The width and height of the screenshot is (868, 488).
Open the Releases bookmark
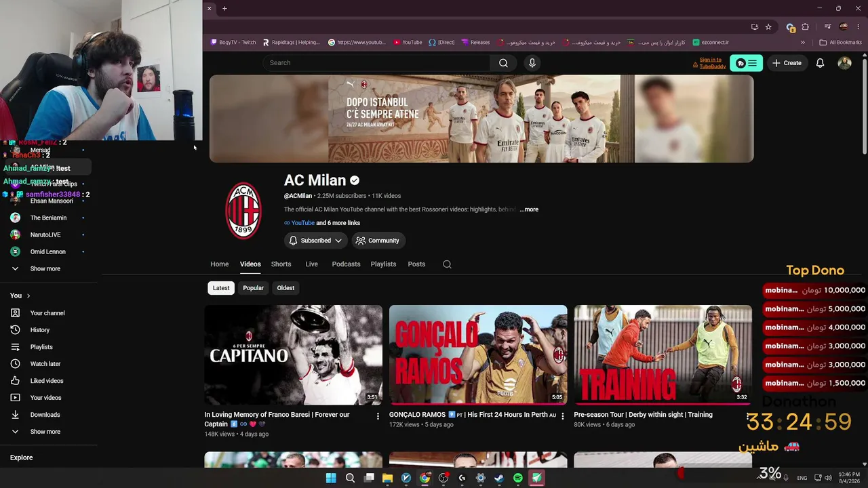coord(475,42)
